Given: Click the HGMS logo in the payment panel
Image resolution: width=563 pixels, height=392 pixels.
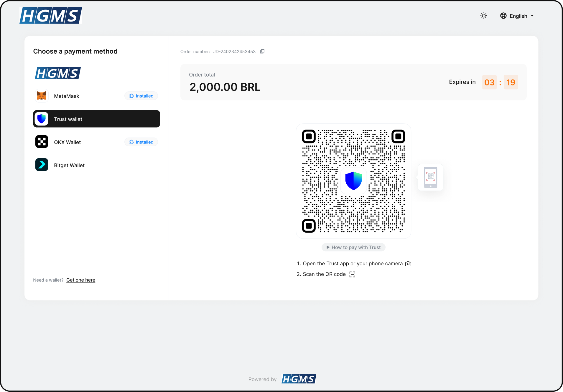Looking at the screenshot, I should click(x=58, y=73).
